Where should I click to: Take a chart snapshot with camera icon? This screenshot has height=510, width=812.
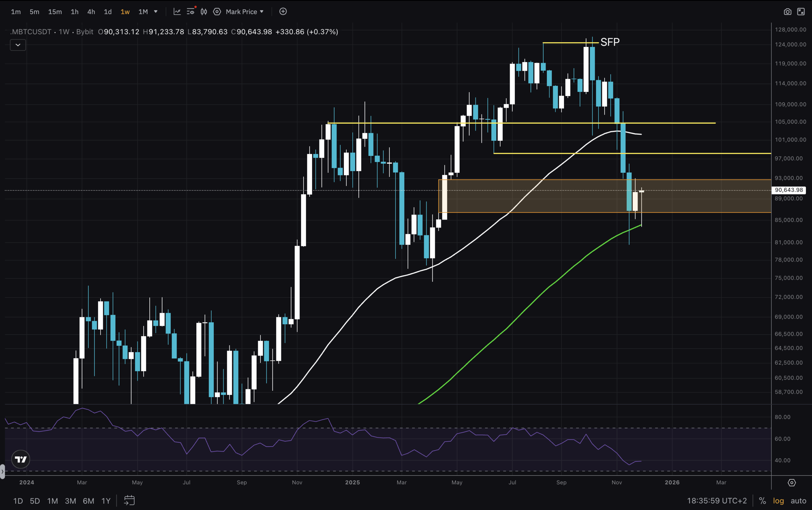pyautogui.click(x=787, y=12)
